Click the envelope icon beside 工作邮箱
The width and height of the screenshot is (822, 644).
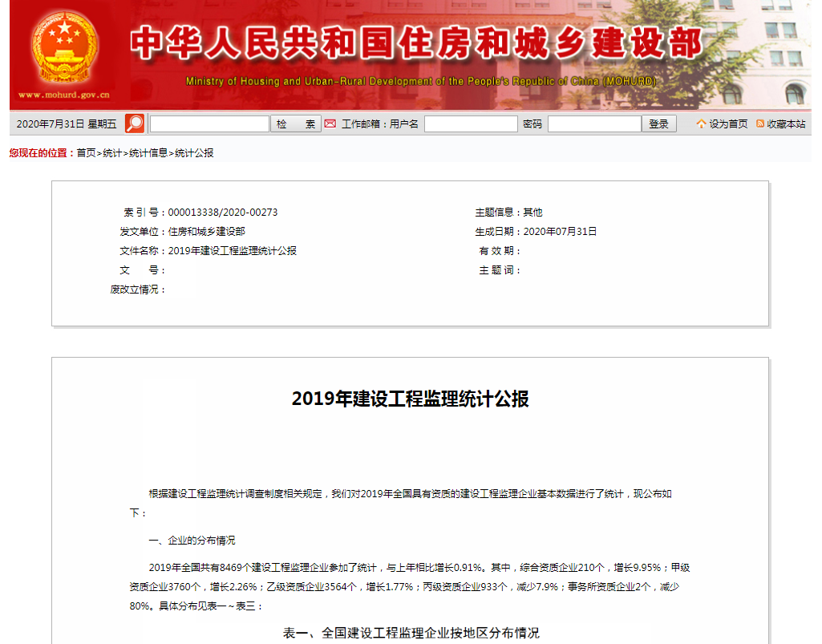331,123
